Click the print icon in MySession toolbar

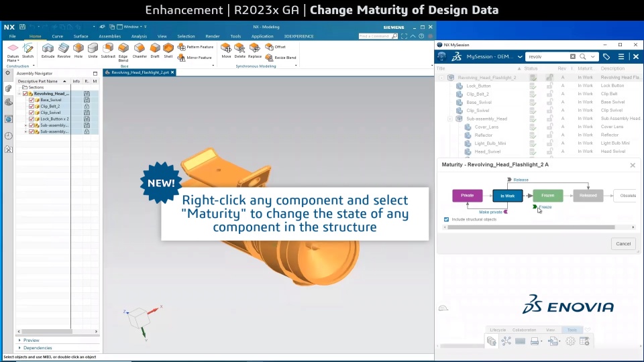pos(535,341)
